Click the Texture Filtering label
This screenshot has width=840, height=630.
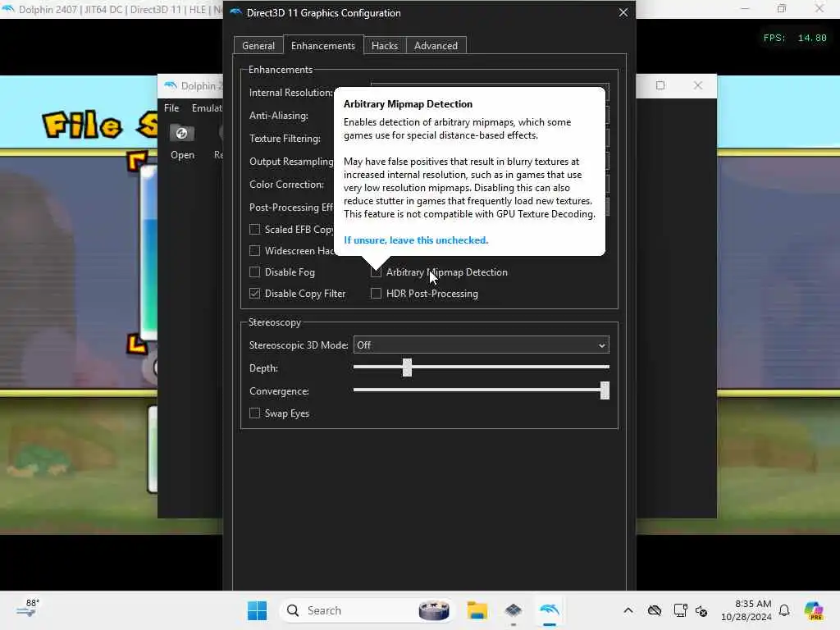pos(285,139)
